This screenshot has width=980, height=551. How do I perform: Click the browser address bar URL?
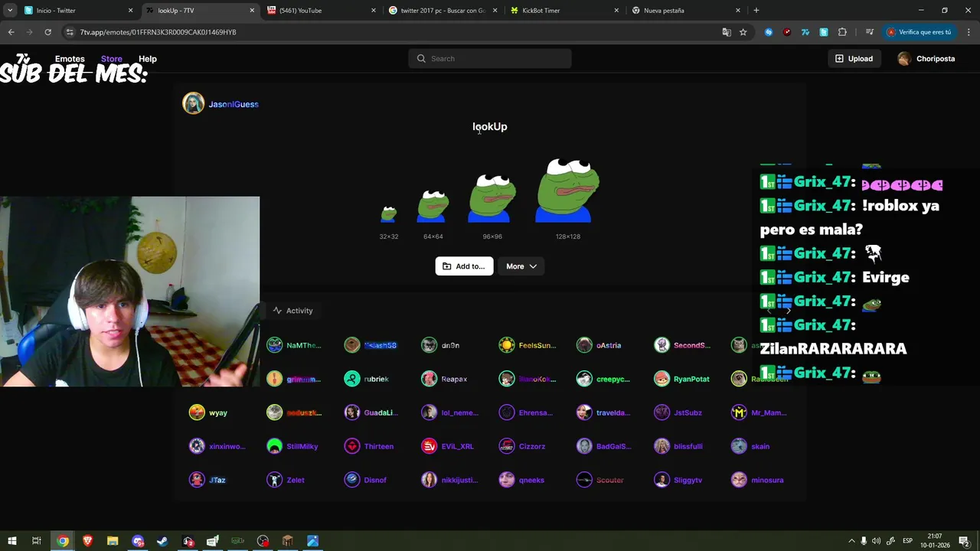(158, 32)
